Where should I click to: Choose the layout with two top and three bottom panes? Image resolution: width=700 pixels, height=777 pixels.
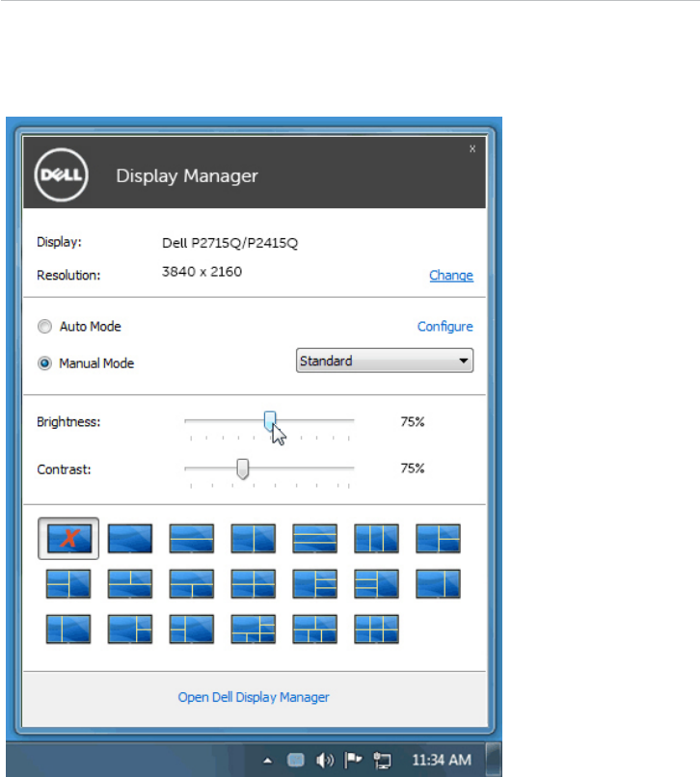pos(314,630)
